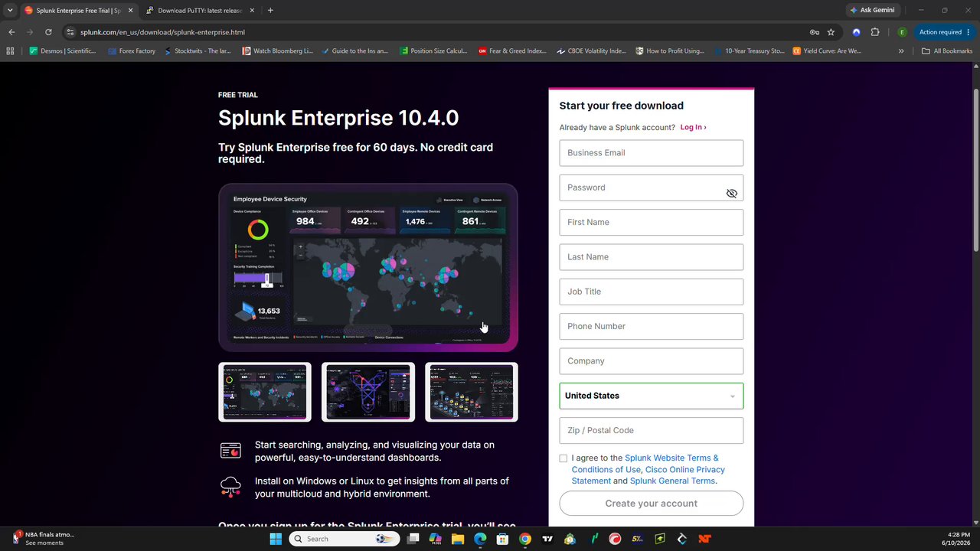Launch Microsoft 365 Copilot from taskbar
Image resolution: width=980 pixels, height=551 pixels.
(436, 539)
